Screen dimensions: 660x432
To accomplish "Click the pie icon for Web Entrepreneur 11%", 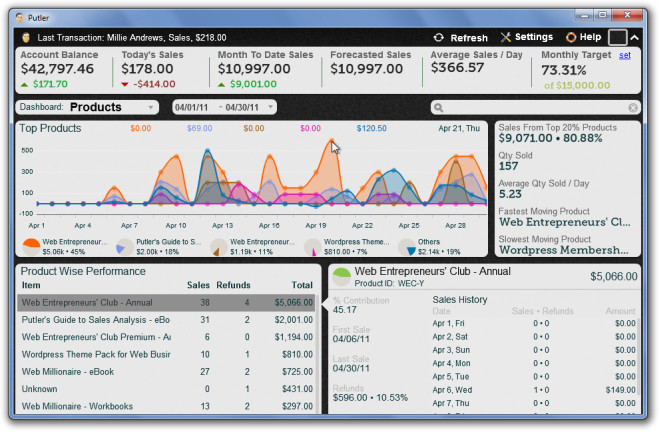I will click(x=219, y=247).
